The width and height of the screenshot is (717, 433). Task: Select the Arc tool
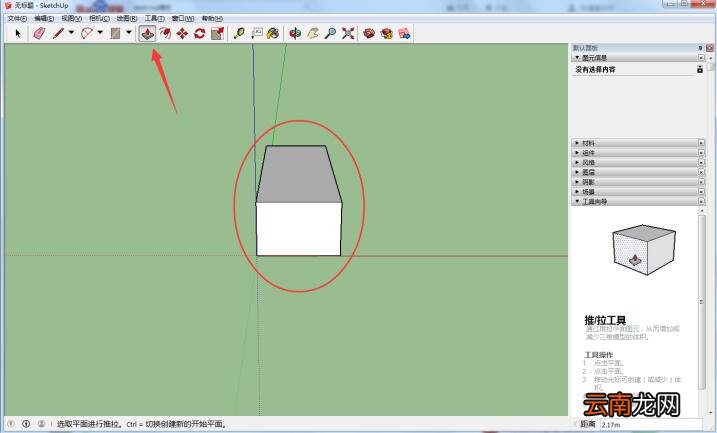click(x=86, y=33)
